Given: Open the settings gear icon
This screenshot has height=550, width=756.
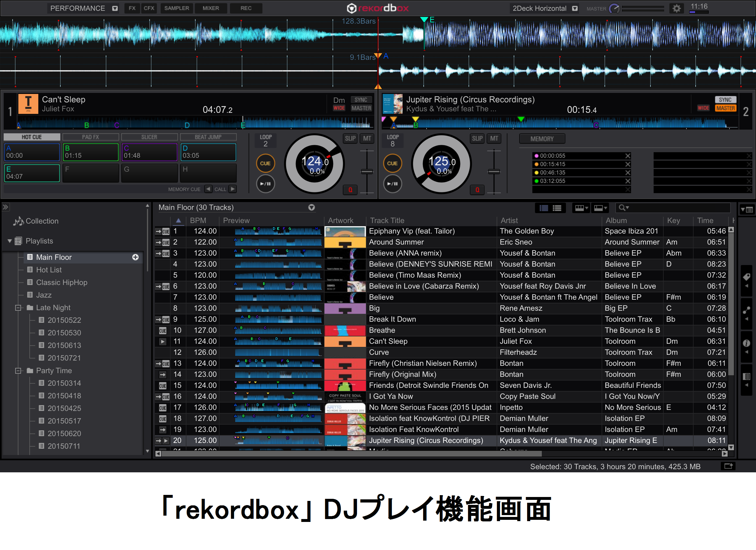Looking at the screenshot, I should tap(676, 8).
